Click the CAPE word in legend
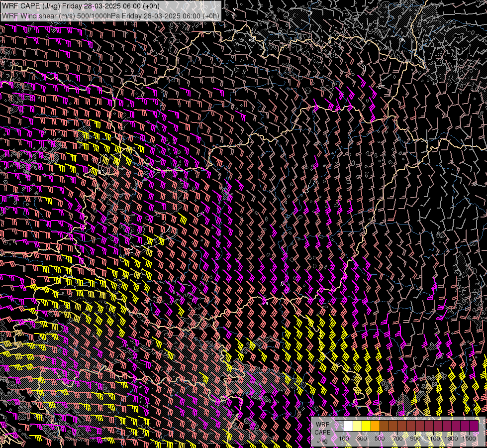 click(323, 432)
